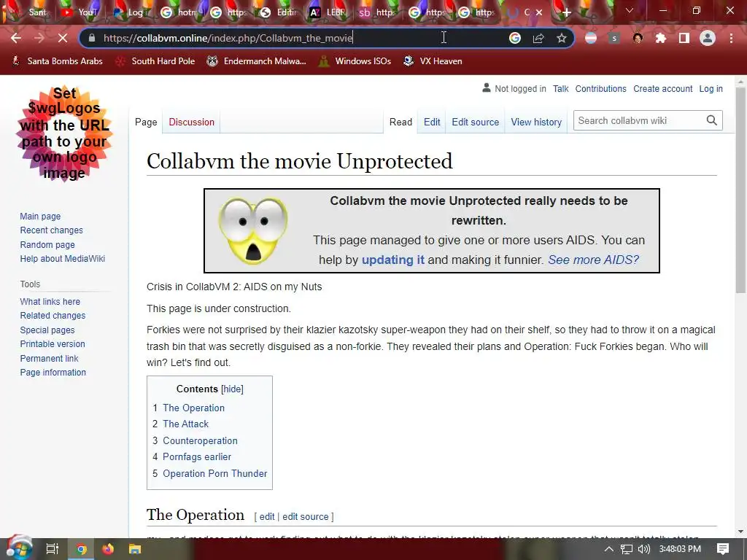Switch to the Editing tab

coord(279,12)
